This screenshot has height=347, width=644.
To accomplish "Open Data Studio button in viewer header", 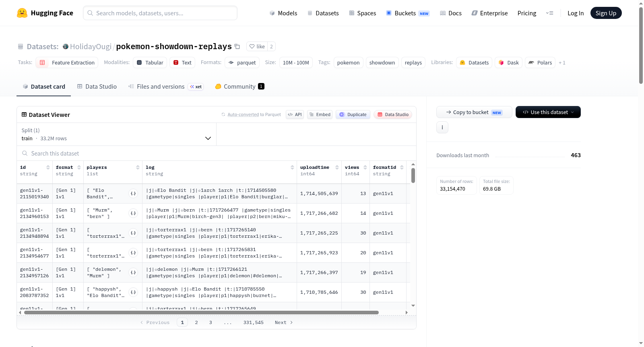I will (393, 114).
